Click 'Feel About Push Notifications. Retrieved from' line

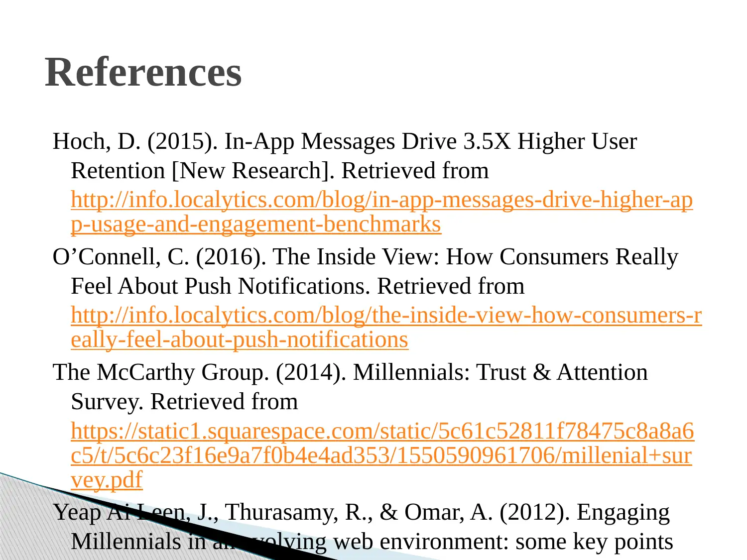tap(297, 286)
